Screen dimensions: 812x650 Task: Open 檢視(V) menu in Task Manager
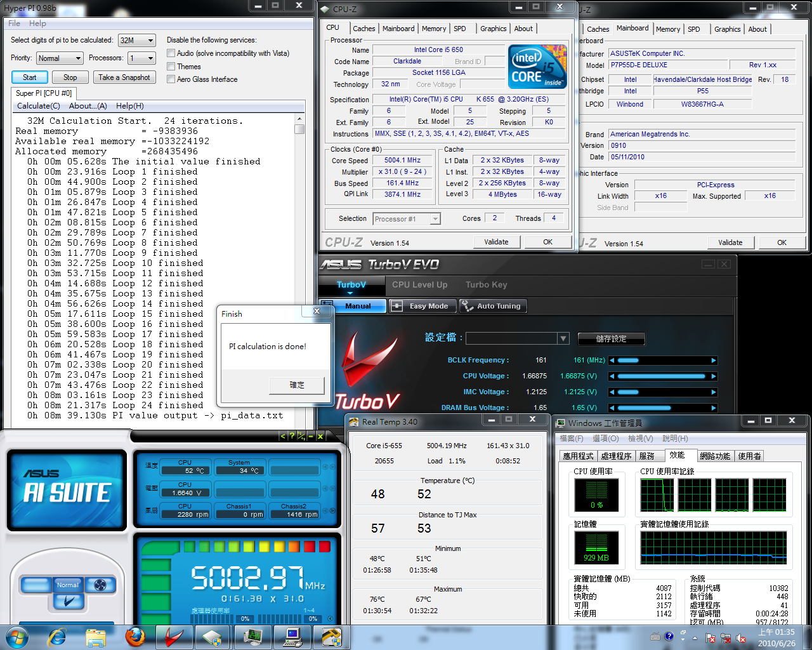pyautogui.click(x=640, y=439)
